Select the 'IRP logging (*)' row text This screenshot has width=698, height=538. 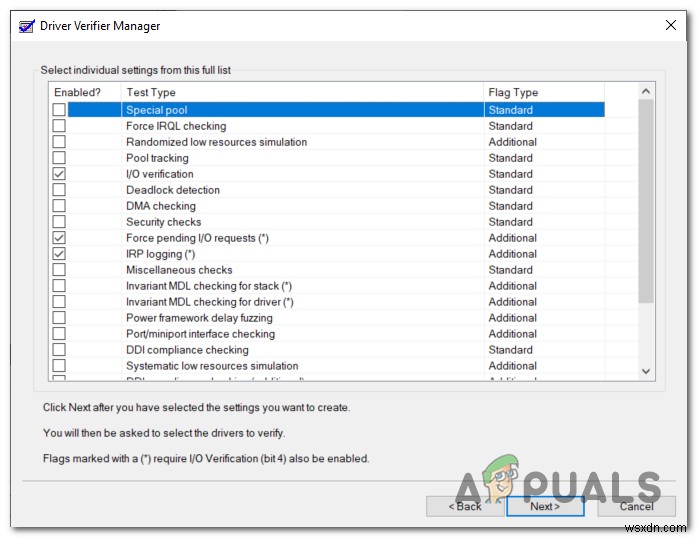coord(161,254)
